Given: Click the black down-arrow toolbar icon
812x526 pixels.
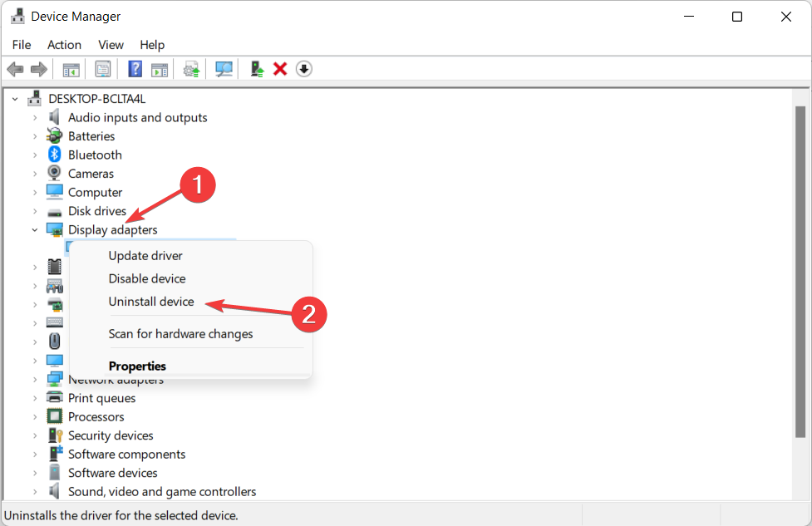Looking at the screenshot, I should pyautogui.click(x=304, y=69).
